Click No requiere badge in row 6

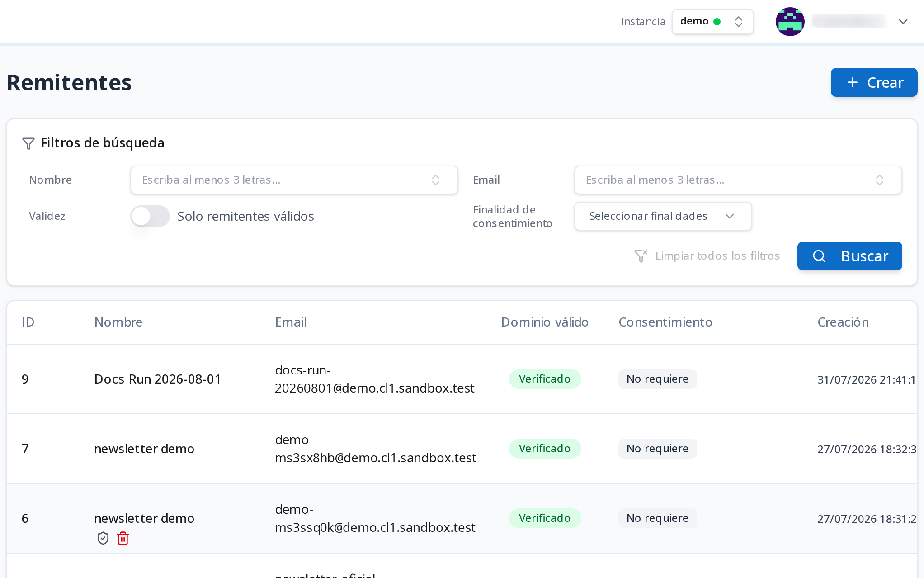click(x=657, y=518)
